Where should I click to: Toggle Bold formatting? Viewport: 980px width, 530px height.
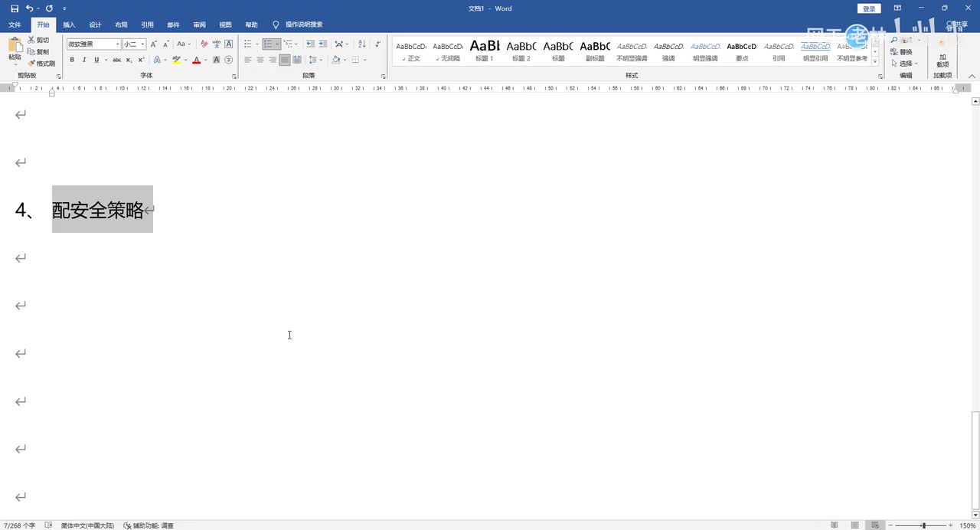coord(72,60)
